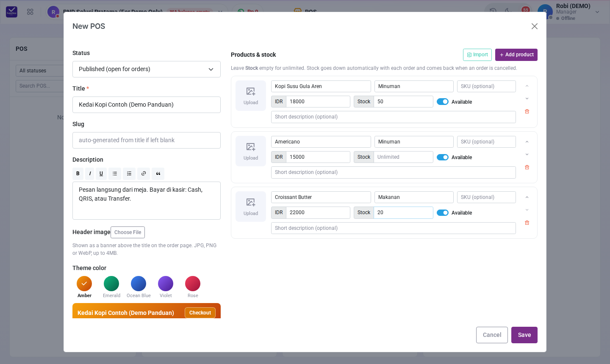Move Croissant Butter product up
This screenshot has width=610, height=364.
527,197
